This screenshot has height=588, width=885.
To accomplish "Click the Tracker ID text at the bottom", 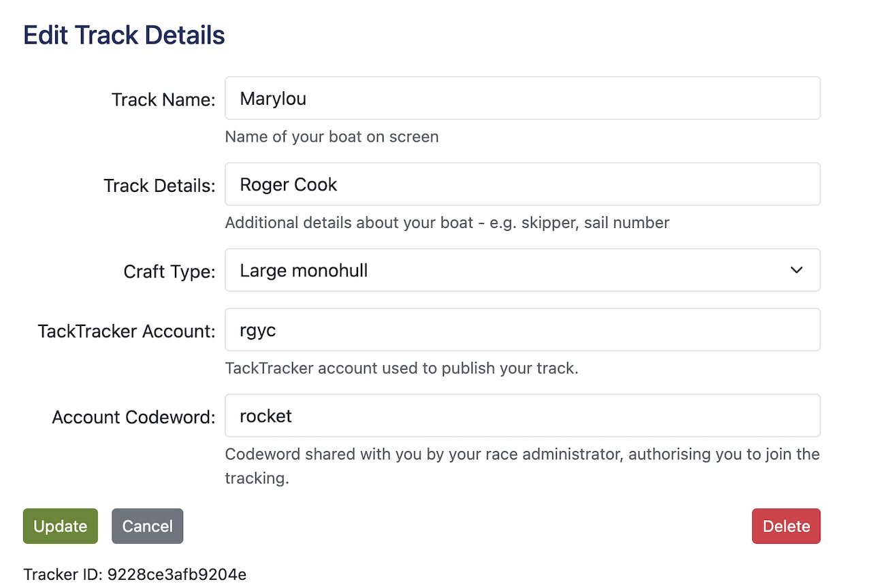I will (x=135, y=574).
